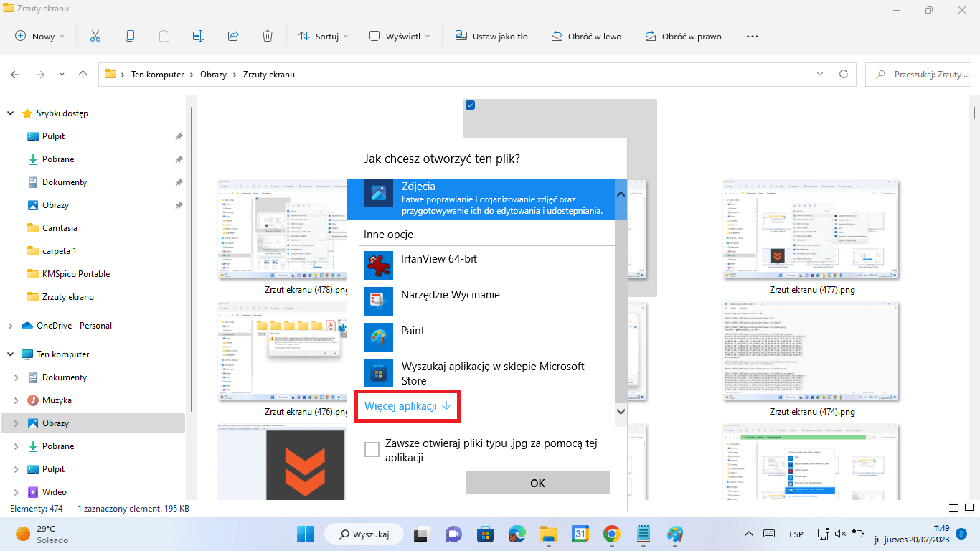Select file name Zrzut ekranu (476).png
The height and width of the screenshot is (551, 980).
coord(306,412)
